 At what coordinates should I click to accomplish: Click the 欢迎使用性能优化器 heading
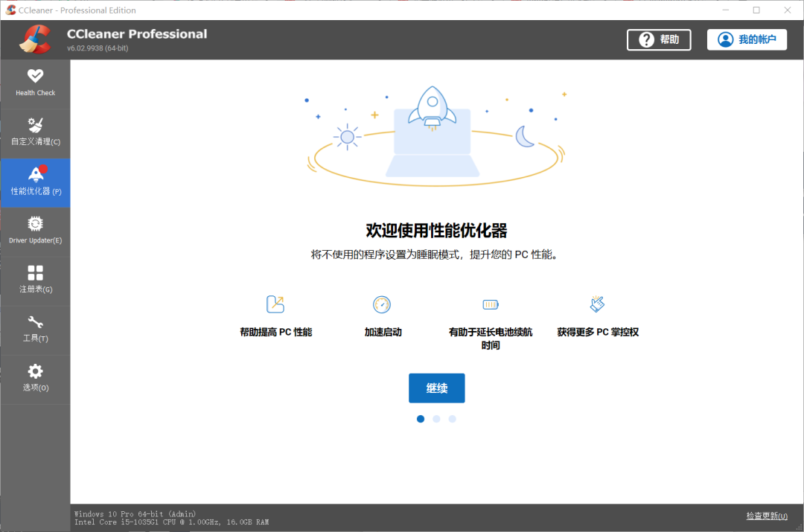pyautogui.click(x=436, y=231)
